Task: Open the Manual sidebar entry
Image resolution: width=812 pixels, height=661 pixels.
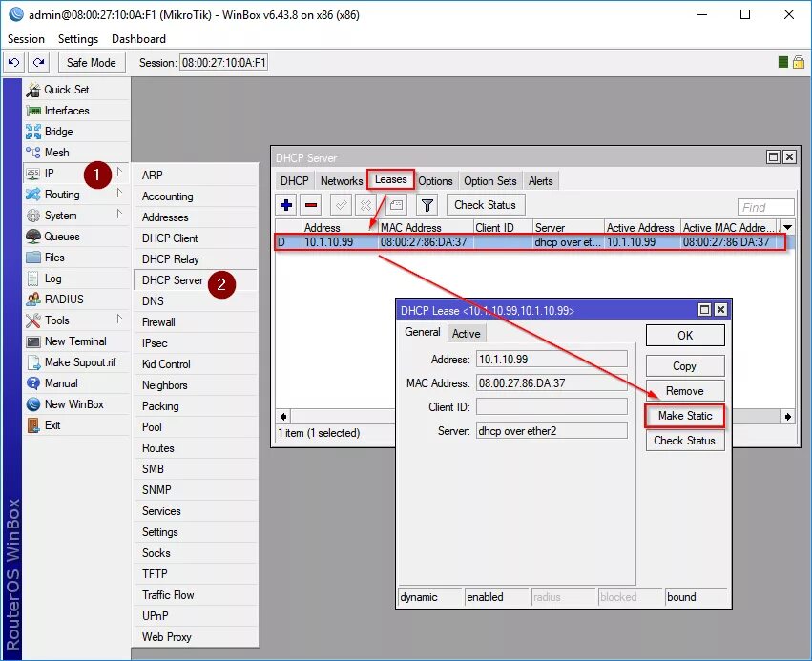Action: click(x=76, y=383)
